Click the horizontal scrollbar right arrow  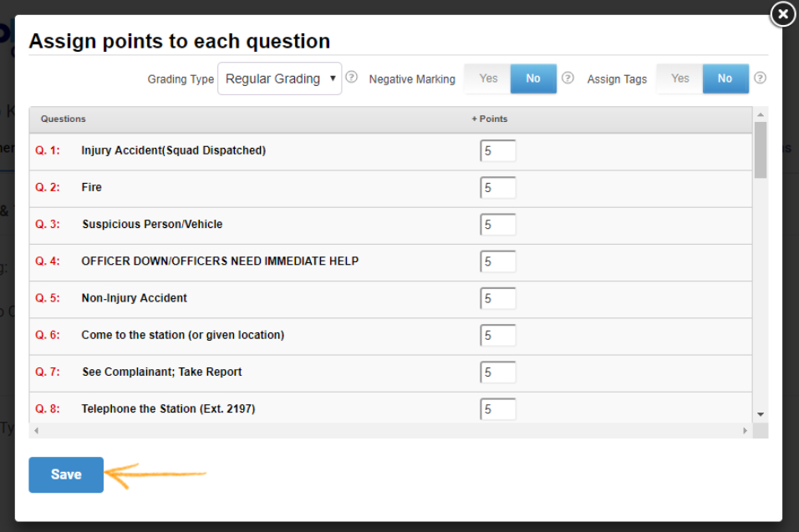746,431
